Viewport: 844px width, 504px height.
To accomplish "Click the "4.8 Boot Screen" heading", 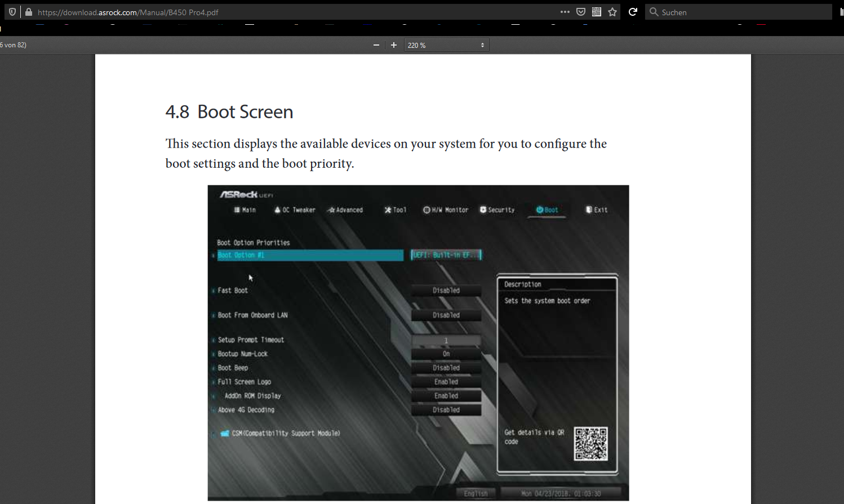I will point(229,111).
